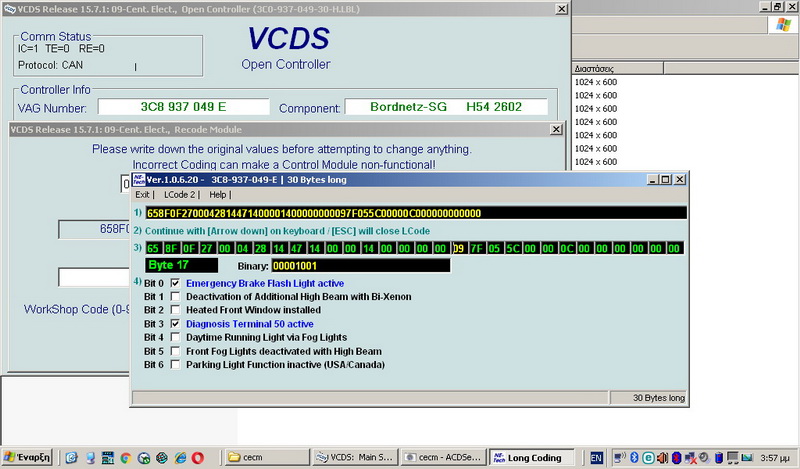
Task: Enable Deactivation of Additional High Beam with Bi-Xenon
Action: pyautogui.click(x=175, y=297)
